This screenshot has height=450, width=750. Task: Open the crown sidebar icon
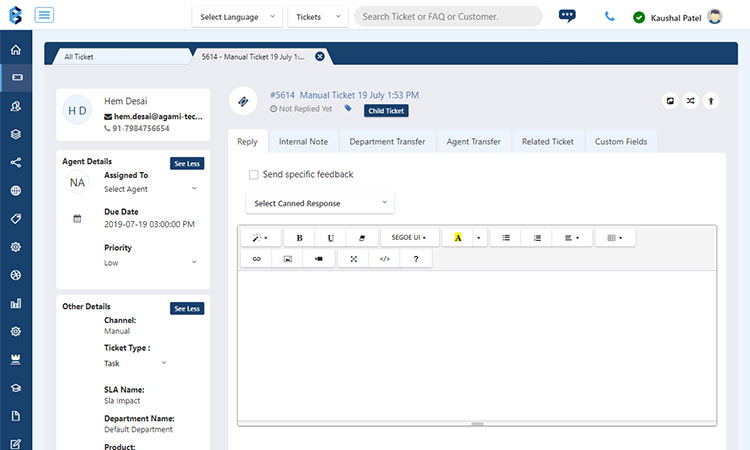point(16,360)
